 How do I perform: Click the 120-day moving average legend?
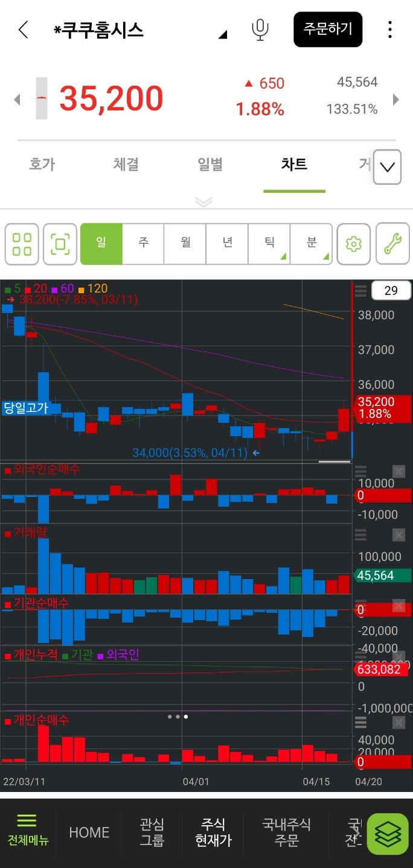click(93, 289)
